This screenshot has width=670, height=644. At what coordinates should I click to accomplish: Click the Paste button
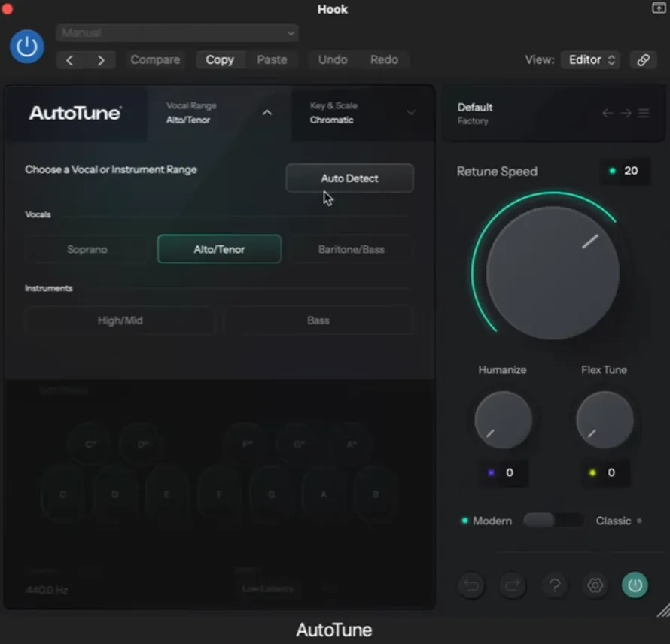click(272, 59)
